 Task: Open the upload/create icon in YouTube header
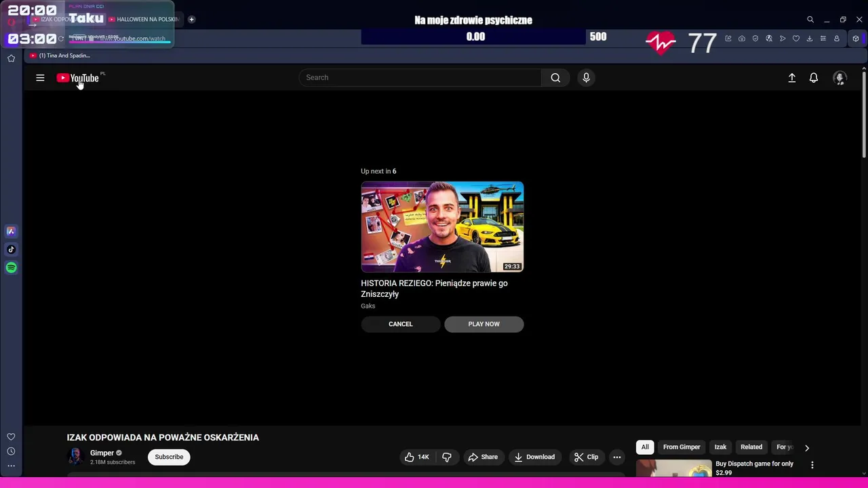[x=791, y=78]
